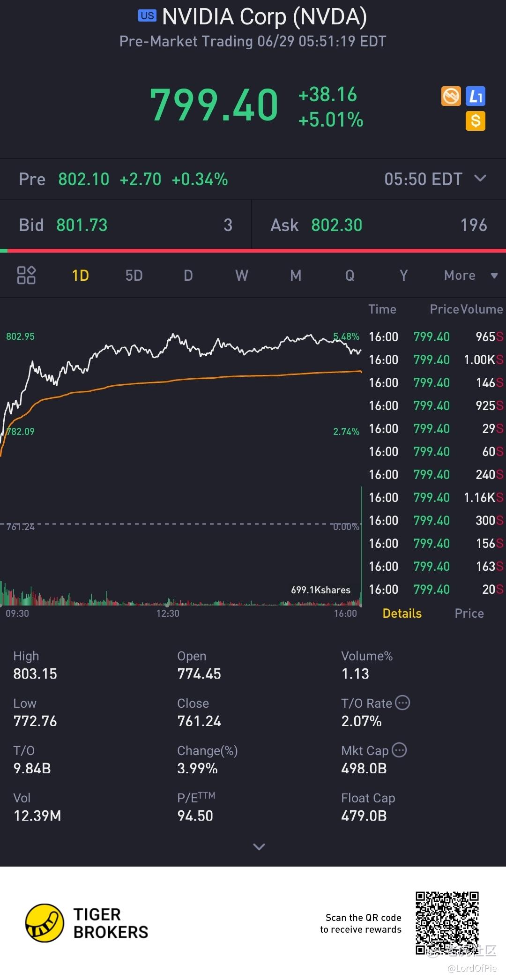The height and width of the screenshot is (980, 506).
Task: Tap the trade row with volume 925
Action: pos(436,405)
